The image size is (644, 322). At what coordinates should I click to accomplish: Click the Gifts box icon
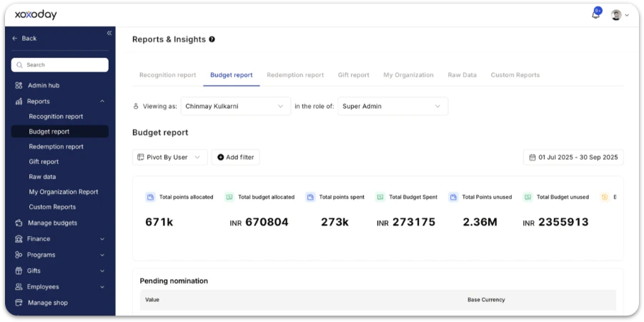point(19,271)
